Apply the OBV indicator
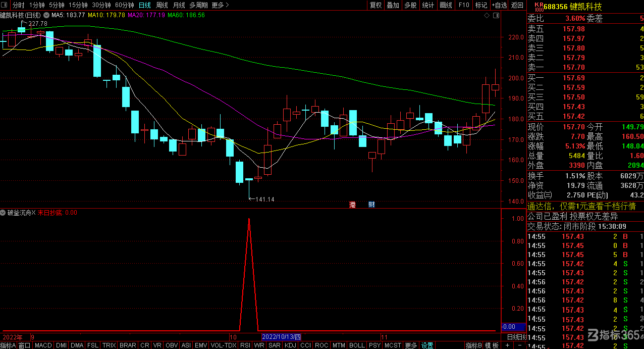Screen dimensions: 644x349 point(172,345)
